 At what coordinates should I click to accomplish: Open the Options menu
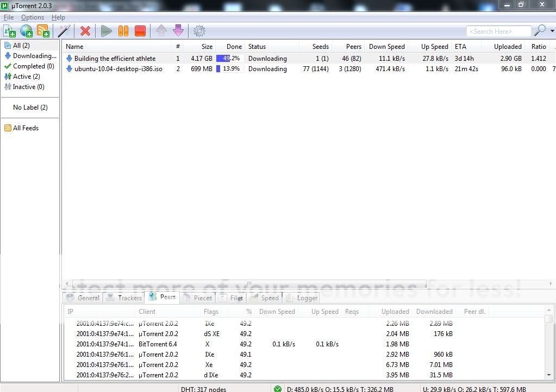pyautogui.click(x=33, y=17)
